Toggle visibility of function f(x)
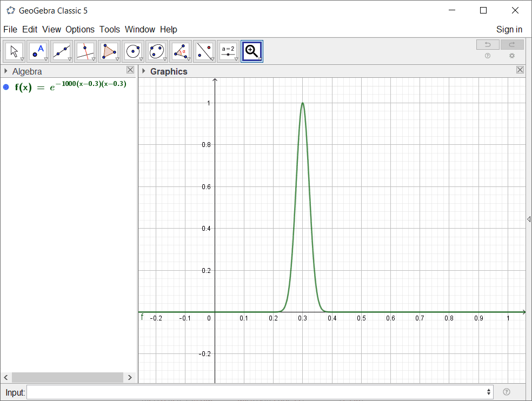The width and height of the screenshot is (532, 401). pyautogui.click(x=6, y=87)
